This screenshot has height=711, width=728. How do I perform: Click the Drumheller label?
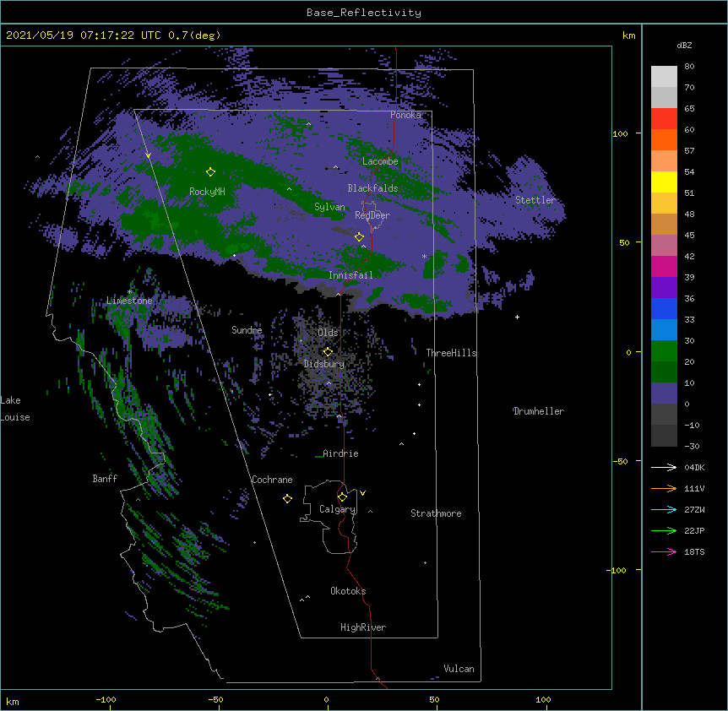pos(539,411)
